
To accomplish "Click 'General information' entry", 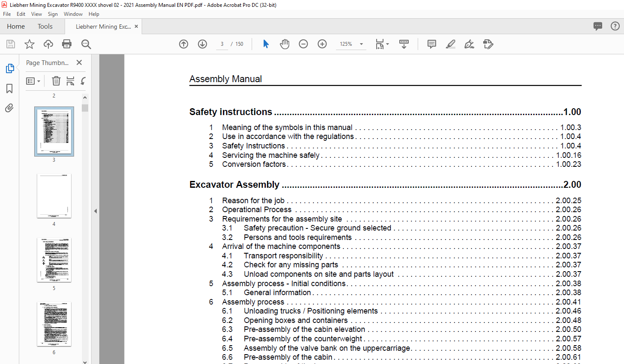I will 277,293.
